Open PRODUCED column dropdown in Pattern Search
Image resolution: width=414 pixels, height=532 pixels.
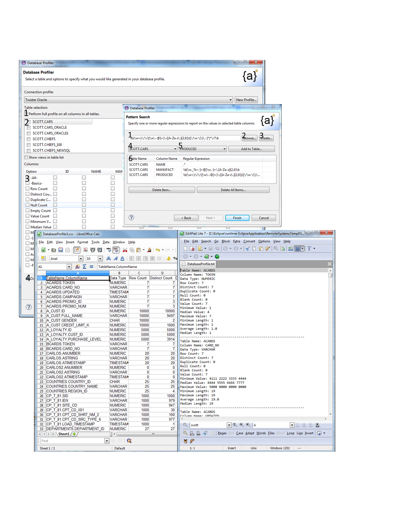pos(224,149)
